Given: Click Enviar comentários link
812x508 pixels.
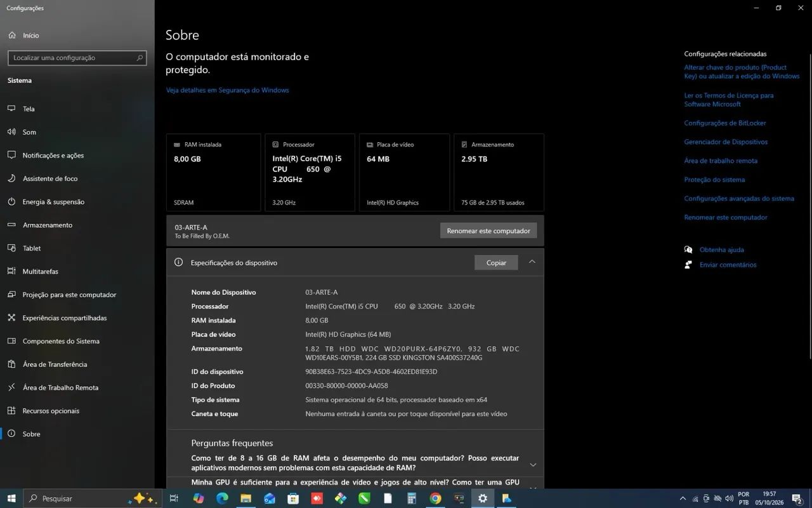Looking at the screenshot, I should pos(728,265).
